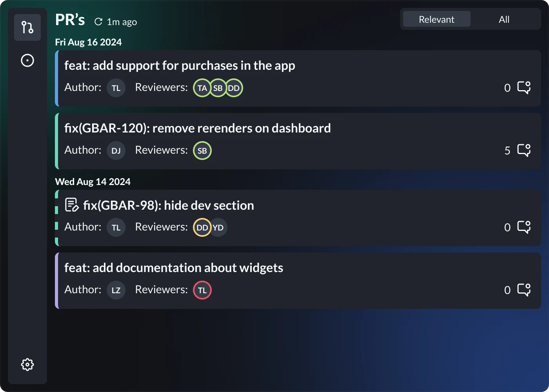The height and width of the screenshot is (392, 549).
Task: Click the yellow-ringed DD reviewer avatar on GBAR-98
Action: 202,227
